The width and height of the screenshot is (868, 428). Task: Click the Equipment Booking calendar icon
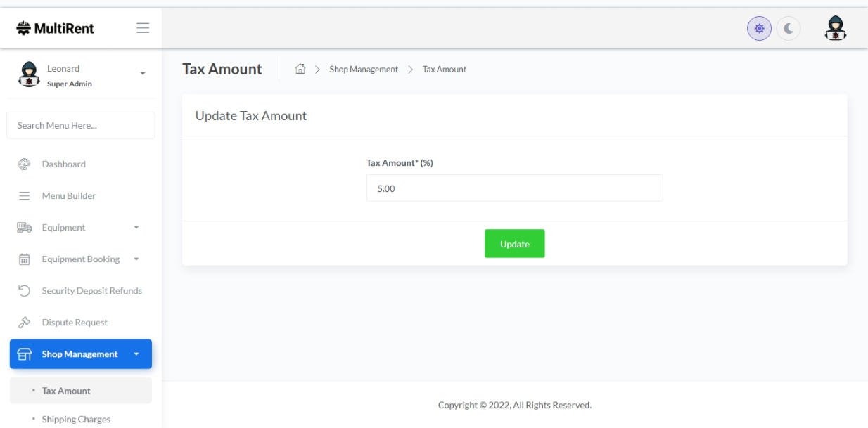pos(24,259)
